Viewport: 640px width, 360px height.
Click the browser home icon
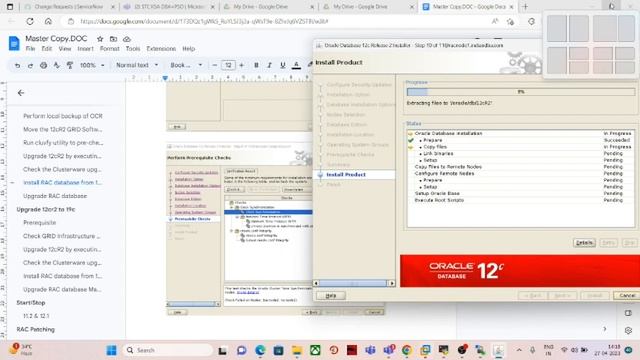point(48,21)
